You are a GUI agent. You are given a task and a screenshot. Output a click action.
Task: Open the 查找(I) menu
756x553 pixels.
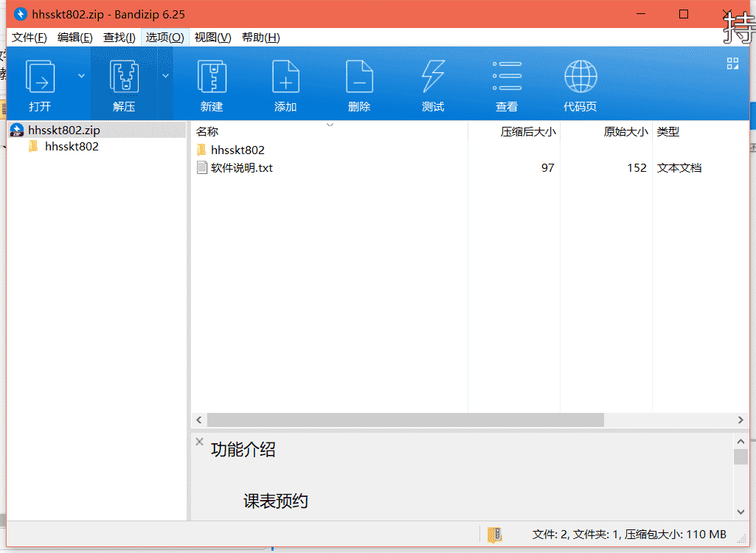tap(119, 38)
